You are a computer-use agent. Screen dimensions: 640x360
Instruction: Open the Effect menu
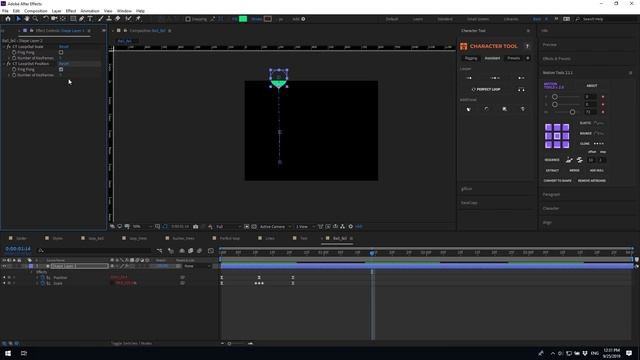[71, 11]
